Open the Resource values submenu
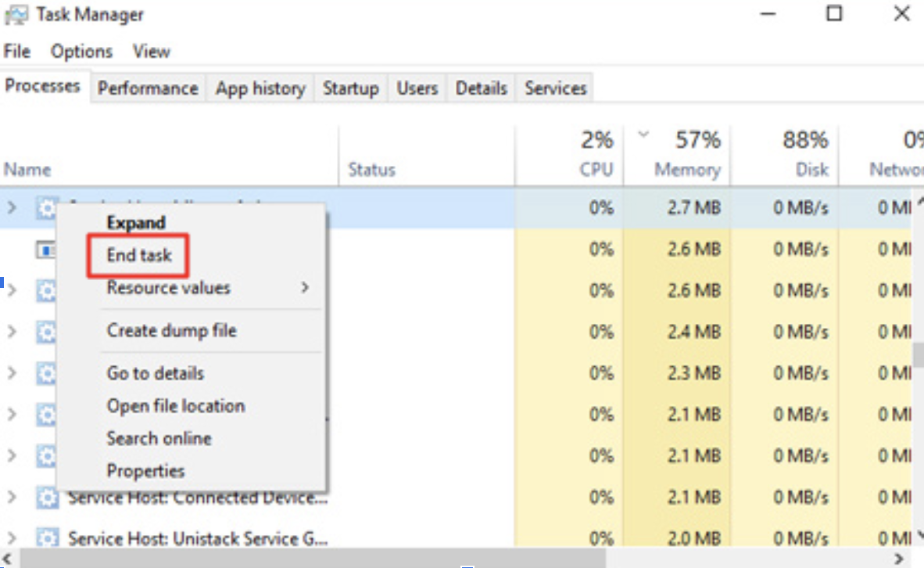Screen dimensions: 924x568 click(168, 288)
